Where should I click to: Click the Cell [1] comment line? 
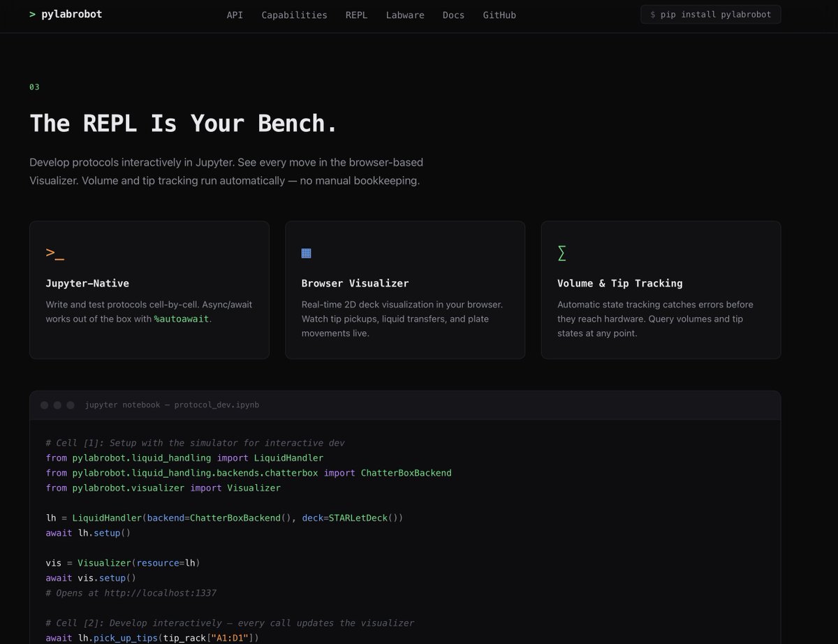[195, 443]
